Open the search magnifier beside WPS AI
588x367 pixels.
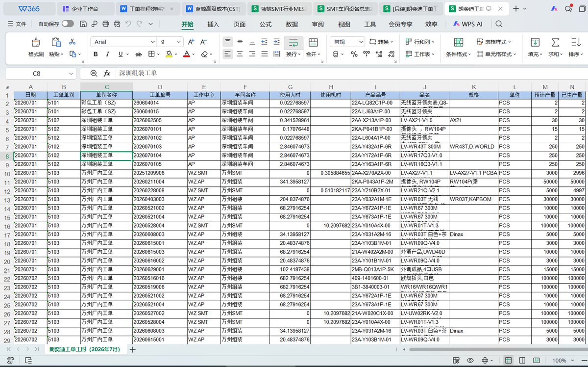pos(499,24)
